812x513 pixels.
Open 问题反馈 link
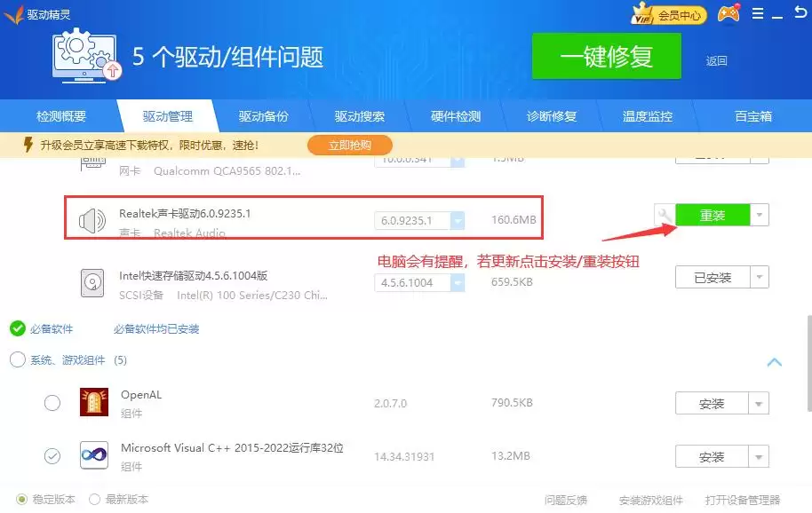(566, 500)
